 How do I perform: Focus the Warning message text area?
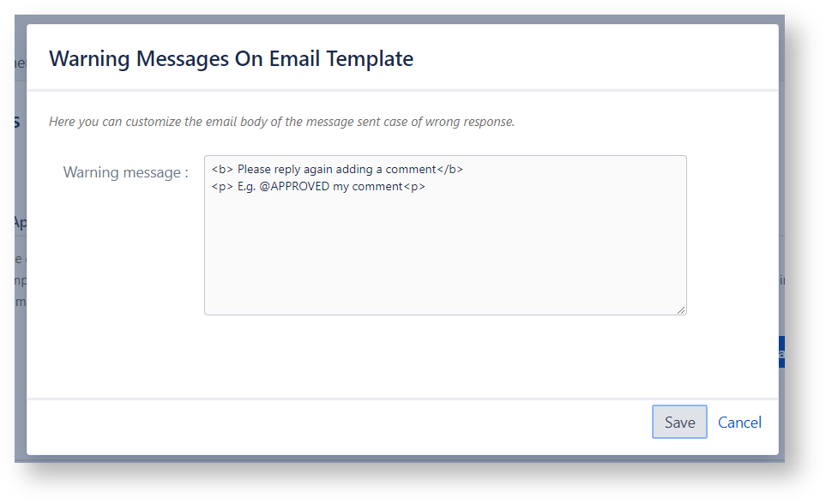444,249
